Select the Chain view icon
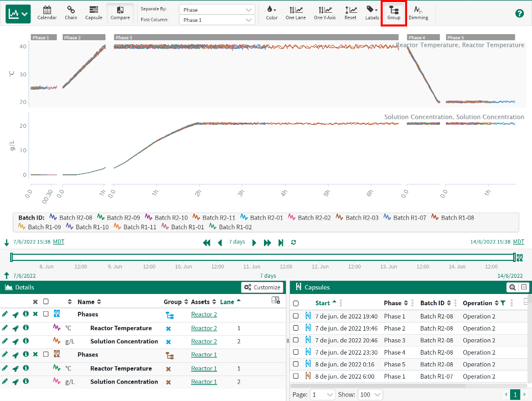Screen dimensions: 532x401 pos(71,13)
